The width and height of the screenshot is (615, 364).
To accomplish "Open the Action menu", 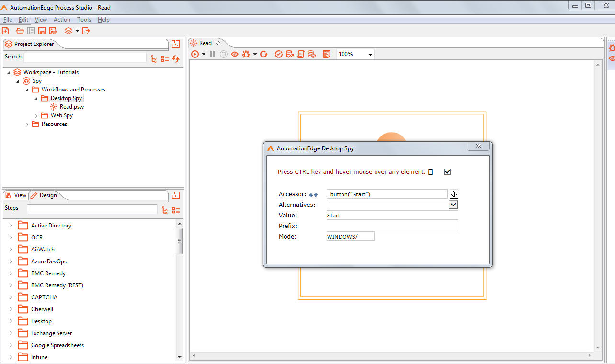I will pos(62,20).
